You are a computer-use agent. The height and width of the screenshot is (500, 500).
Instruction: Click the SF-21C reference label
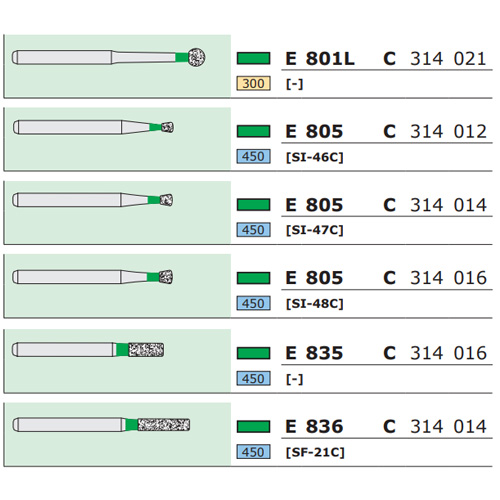pos(315,452)
